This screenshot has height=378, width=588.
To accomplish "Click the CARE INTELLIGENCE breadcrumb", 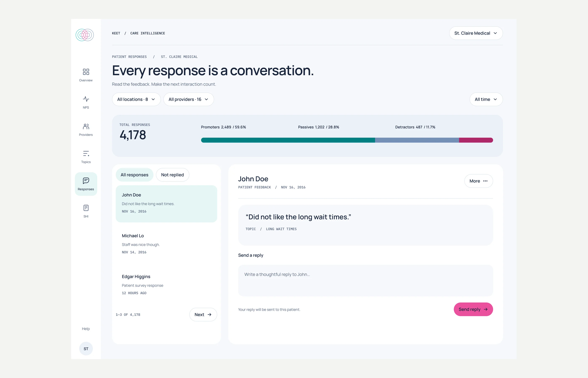I will coord(147,33).
